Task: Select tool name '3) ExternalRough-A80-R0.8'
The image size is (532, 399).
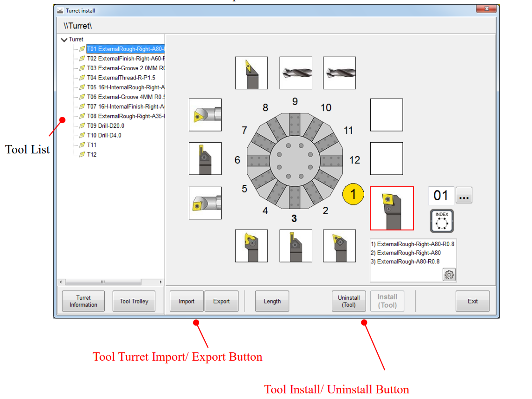Action: click(x=405, y=262)
